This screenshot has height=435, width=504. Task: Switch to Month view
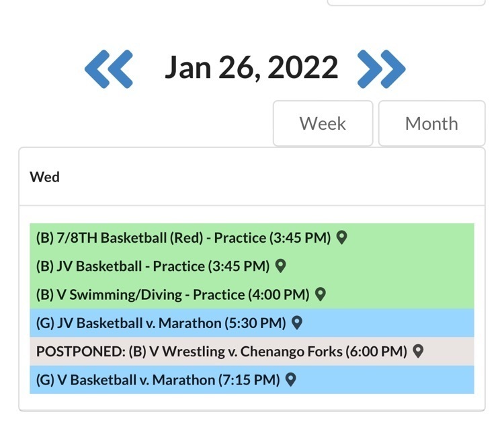click(x=431, y=124)
